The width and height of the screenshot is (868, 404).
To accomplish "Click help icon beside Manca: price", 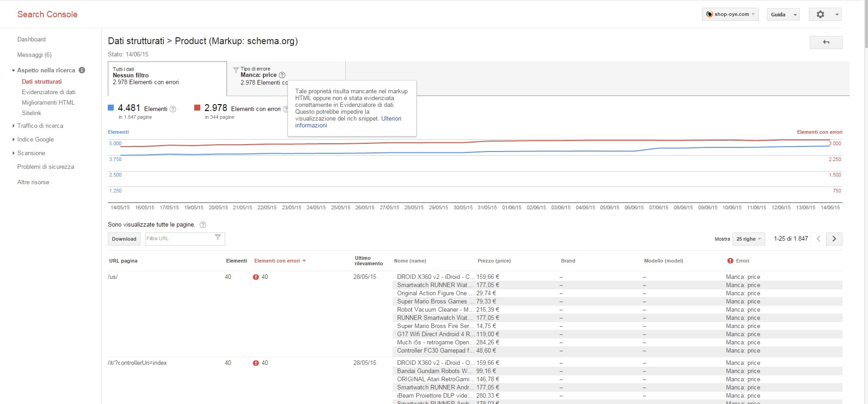I will tap(282, 75).
